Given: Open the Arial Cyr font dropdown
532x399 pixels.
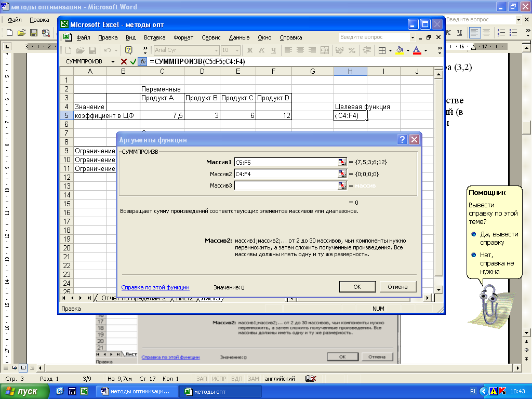Looking at the screenshot, I should pyautogui.click(x=216, y=50).
